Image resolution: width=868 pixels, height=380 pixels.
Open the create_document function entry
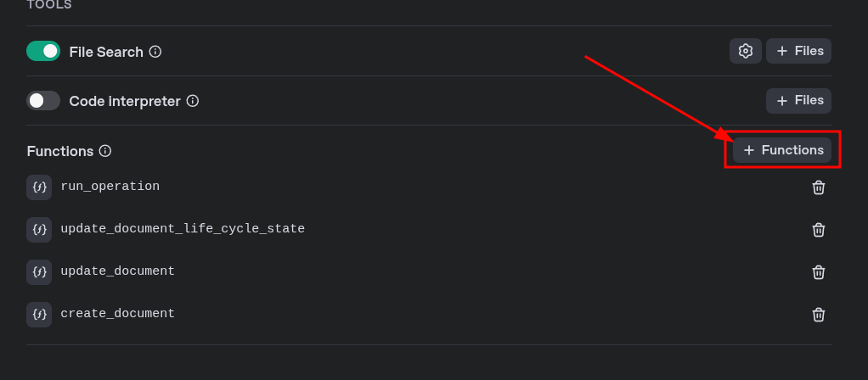coord(118,314)
